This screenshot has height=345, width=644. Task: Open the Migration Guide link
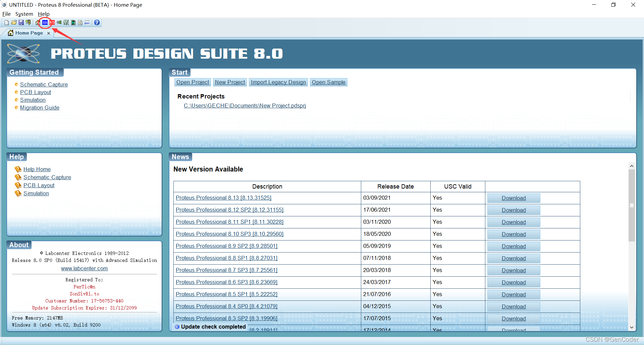tap(40, 108)
